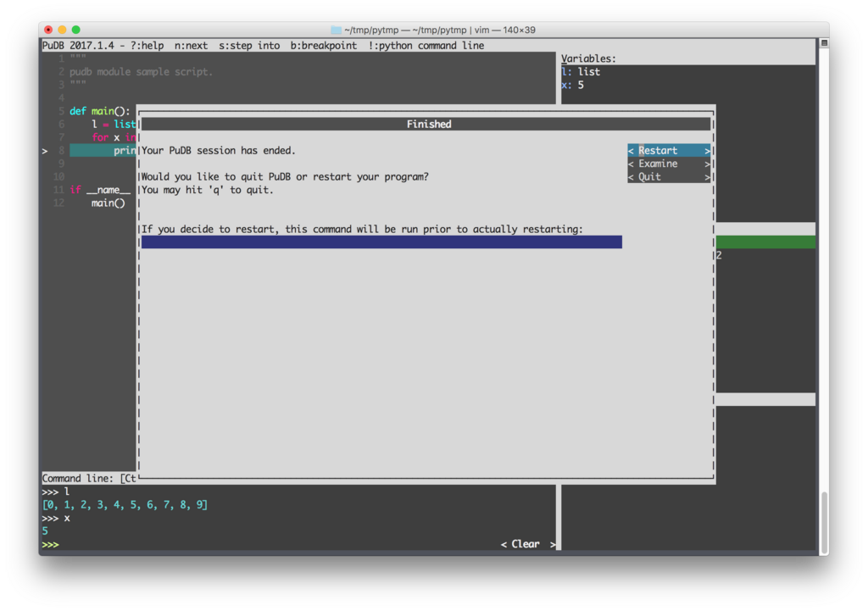
Task: Click source line 'def main():'
Action: [x=100, y=111]
